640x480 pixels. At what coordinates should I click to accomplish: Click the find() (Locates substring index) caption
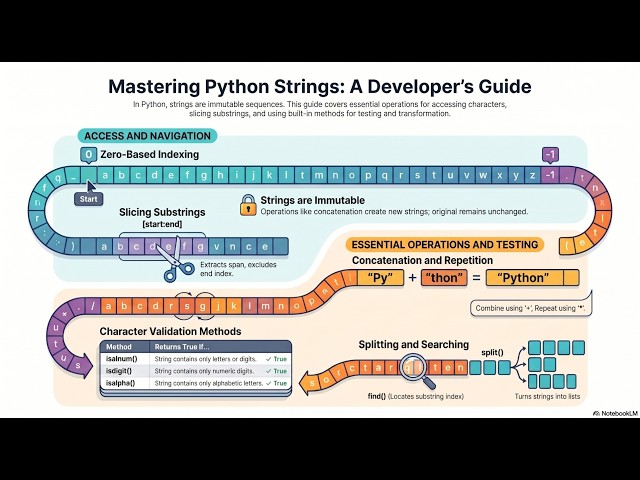(416, 396)
